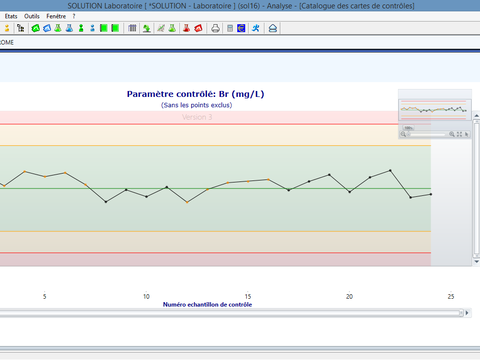Open the Outils menu
Screen dimensions: 480x360
click(x=32, y=16)
